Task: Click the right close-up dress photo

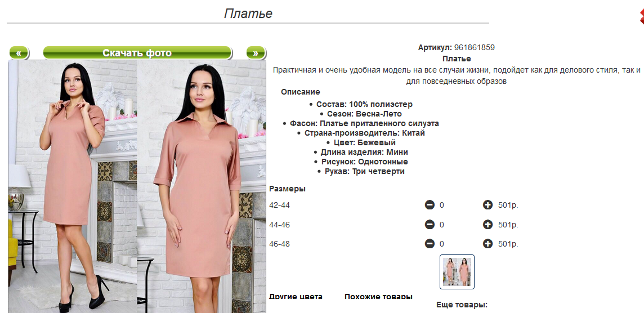Action: click(202, 187)
